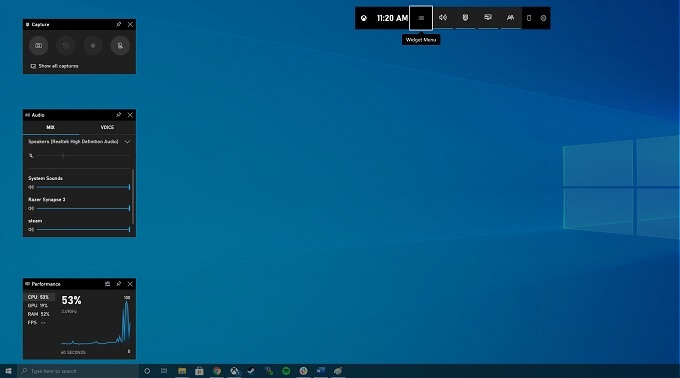Select the FPS metric in Performance
Screen dimensions: 680x378
[39, 323]
